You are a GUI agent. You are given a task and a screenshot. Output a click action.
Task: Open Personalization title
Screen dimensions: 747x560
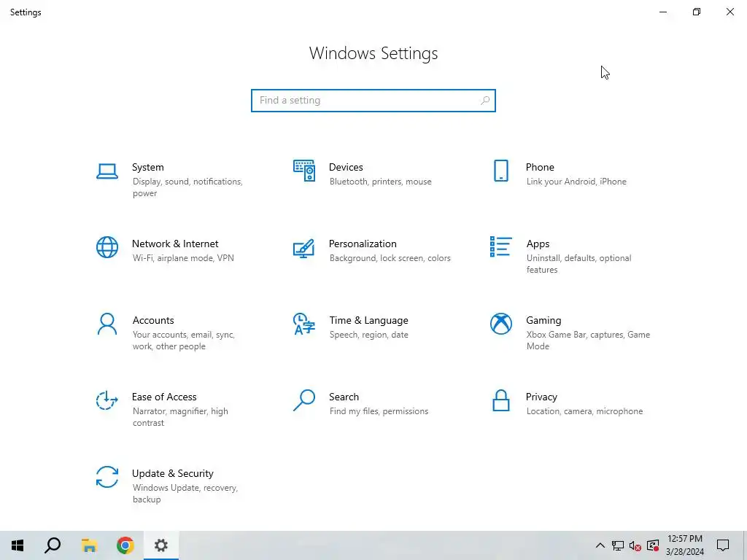tap(363, 244)
